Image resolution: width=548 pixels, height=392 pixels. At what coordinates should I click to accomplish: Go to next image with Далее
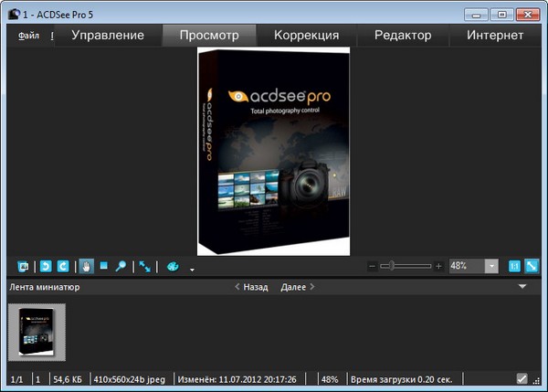[x=298, y=287]
